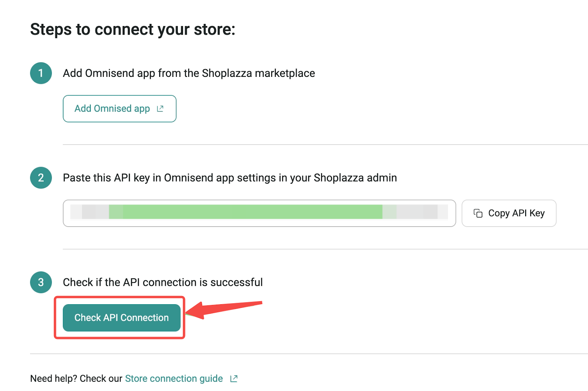Click the copy icon beside Copy API Key
Screen dimensions: 588x391
[478, 213]
